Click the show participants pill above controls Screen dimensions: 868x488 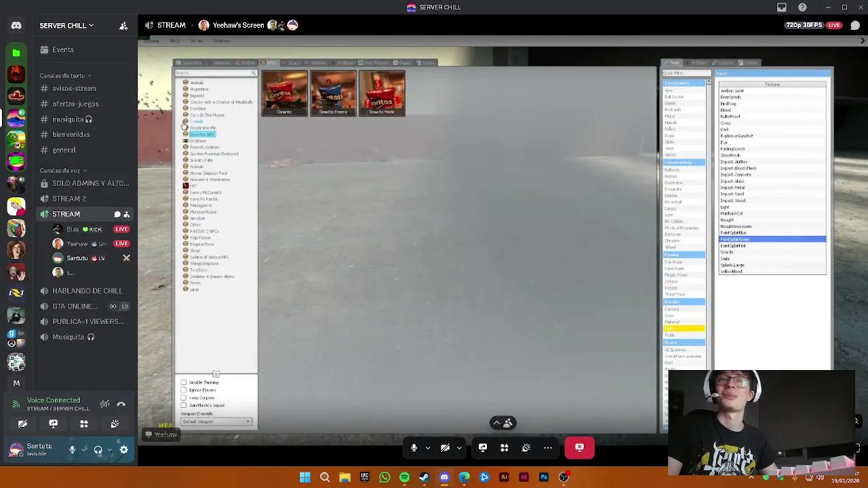(502, 423)
